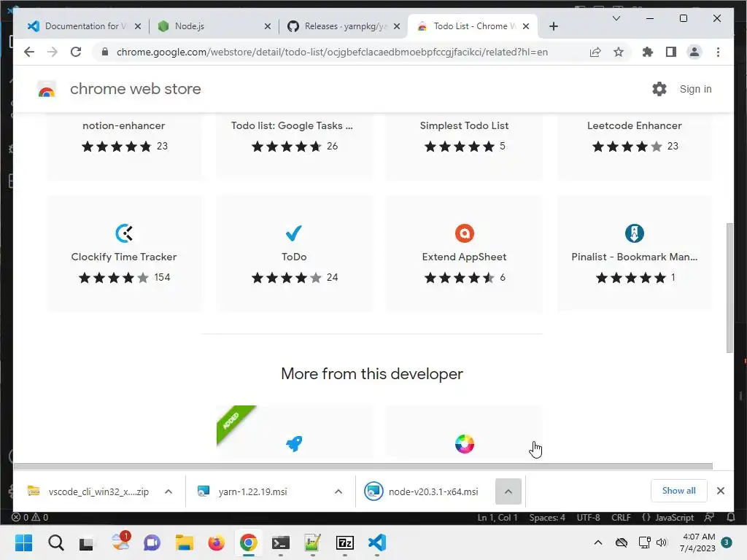Click the site lock icon

point(105,52)
